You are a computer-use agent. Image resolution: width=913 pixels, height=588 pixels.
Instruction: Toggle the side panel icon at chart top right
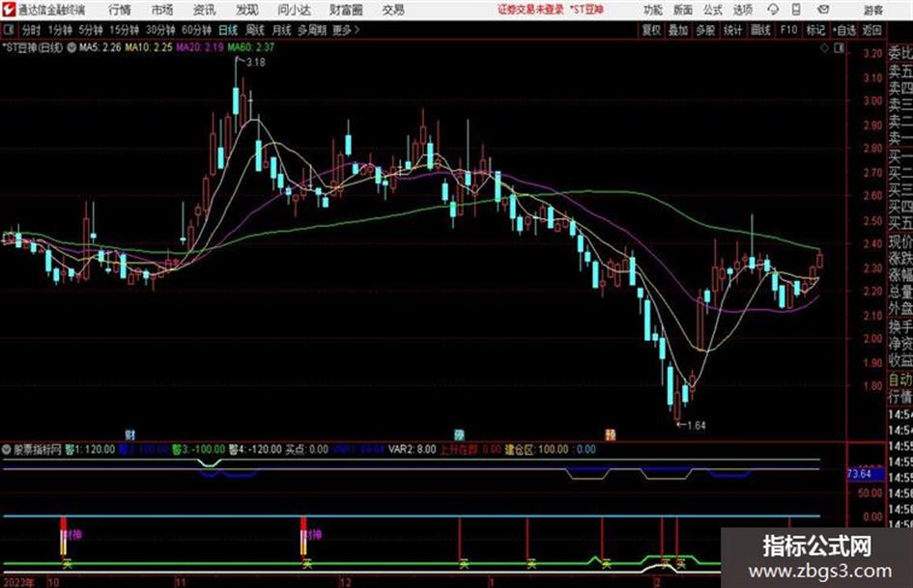(x=839, y=48)
